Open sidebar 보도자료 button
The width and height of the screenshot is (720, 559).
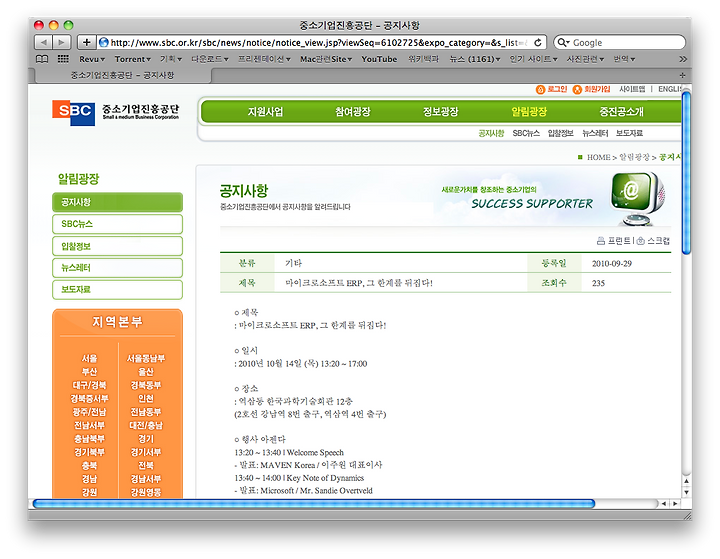[118, 289]
